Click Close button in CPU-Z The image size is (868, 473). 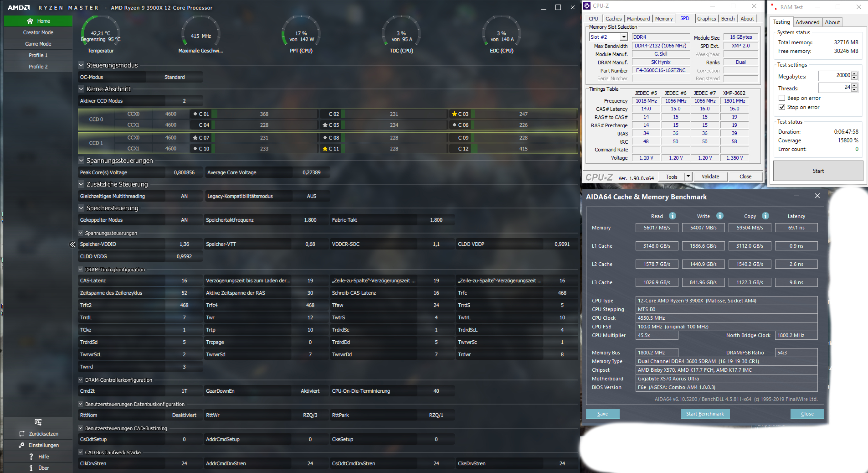[745, 177]
